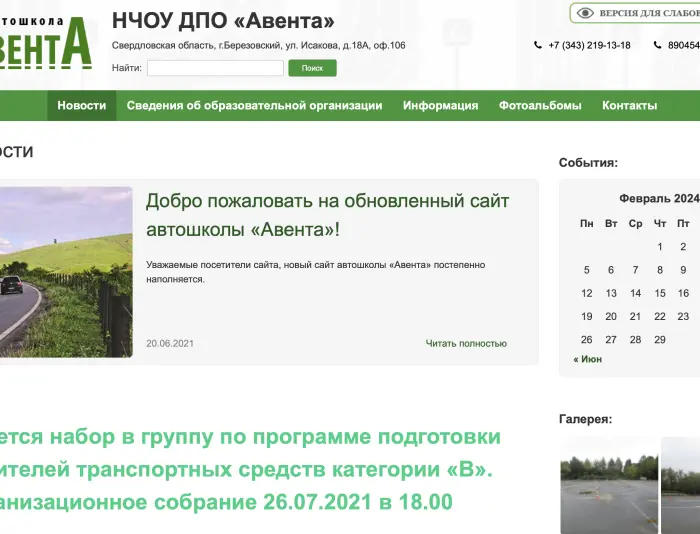Select calendar day 19
The width and height of the screenshot is (700, 534).
click(x=587, y=316)
